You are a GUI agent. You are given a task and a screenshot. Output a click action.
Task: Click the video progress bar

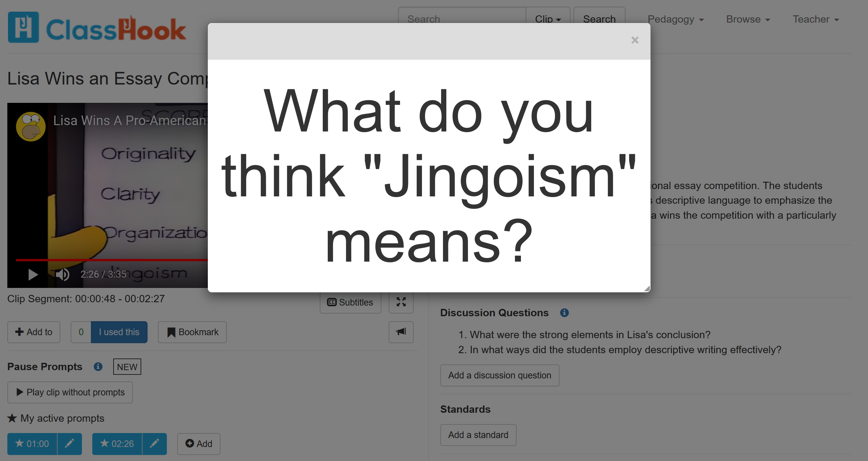coord(112,260)
